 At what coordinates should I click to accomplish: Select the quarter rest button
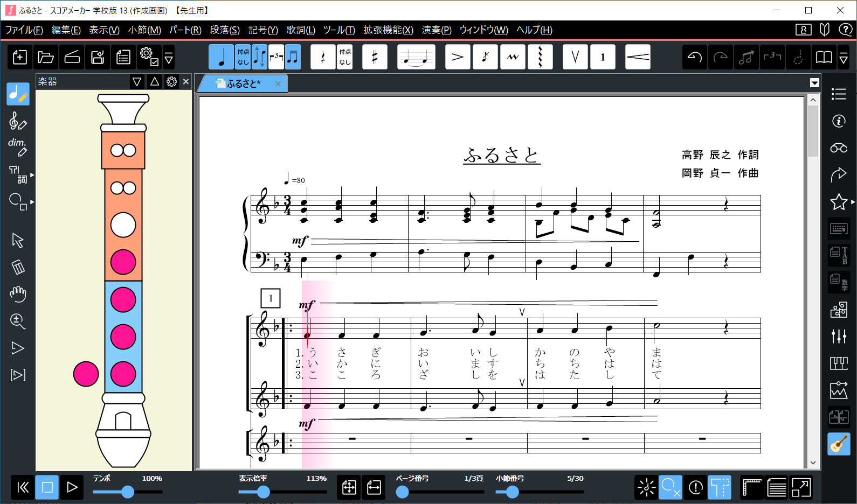[x=323, y=57]
